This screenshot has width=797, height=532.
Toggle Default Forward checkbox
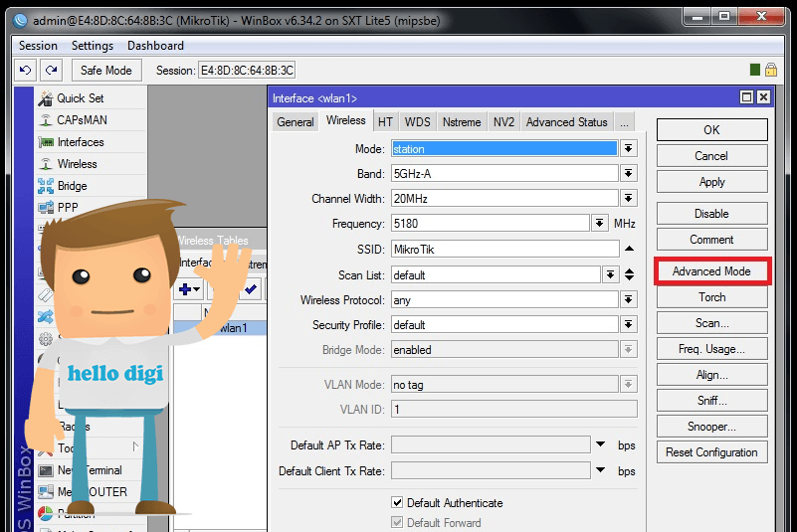397,522
